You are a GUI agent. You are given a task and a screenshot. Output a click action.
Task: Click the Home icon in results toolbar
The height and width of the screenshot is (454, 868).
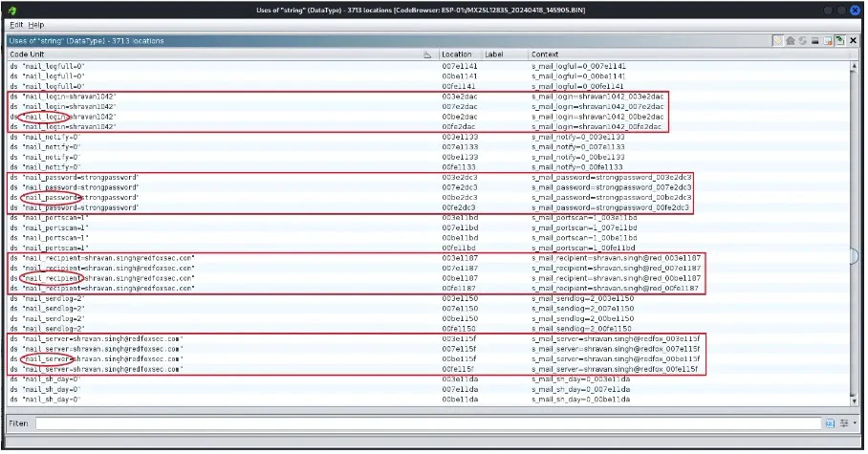click(791, 41)
